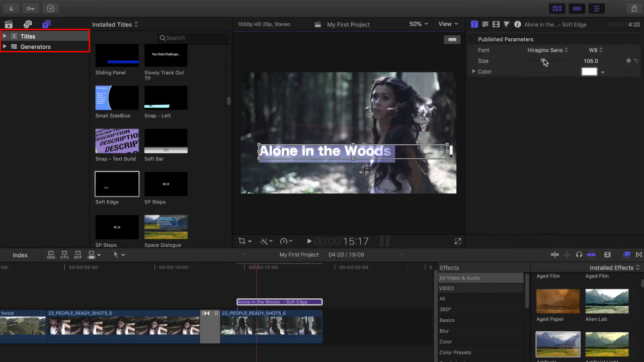Expand the Titles category in sidebar
Image resolution: width=644 pixels, height=362 pixels.
pos(5,36)
